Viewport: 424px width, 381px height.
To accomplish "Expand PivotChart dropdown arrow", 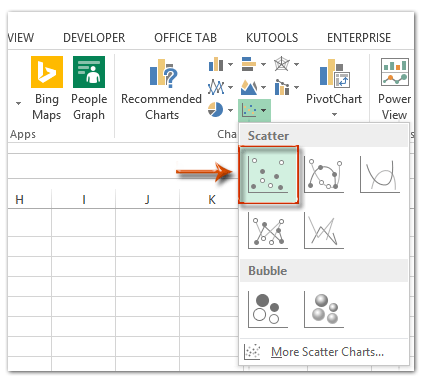I will [x=334, y=115].
